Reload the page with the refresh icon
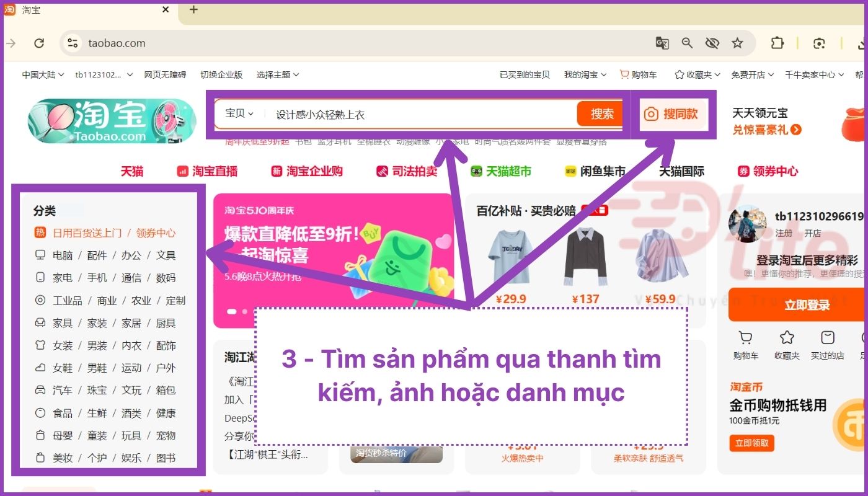This screenshot has height=496, width=868. tap(39, 43)
